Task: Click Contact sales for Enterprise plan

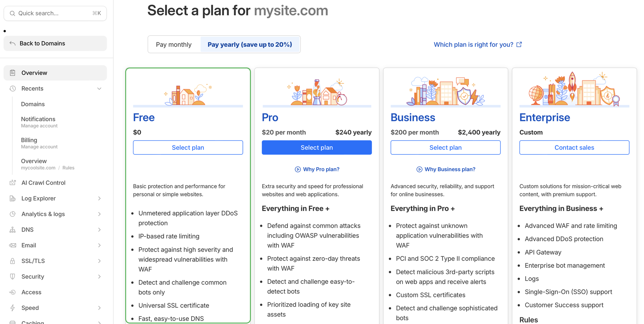Action: click(x=574, y=148)
